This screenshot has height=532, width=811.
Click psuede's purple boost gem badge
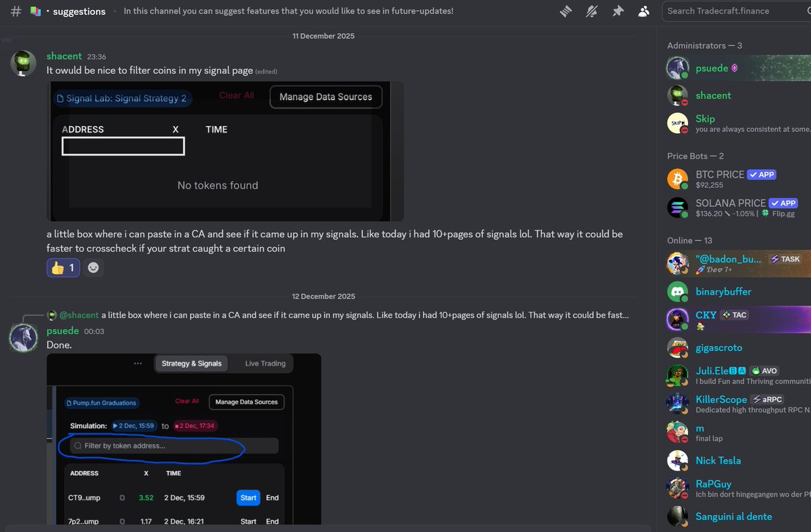pos(735,68)
